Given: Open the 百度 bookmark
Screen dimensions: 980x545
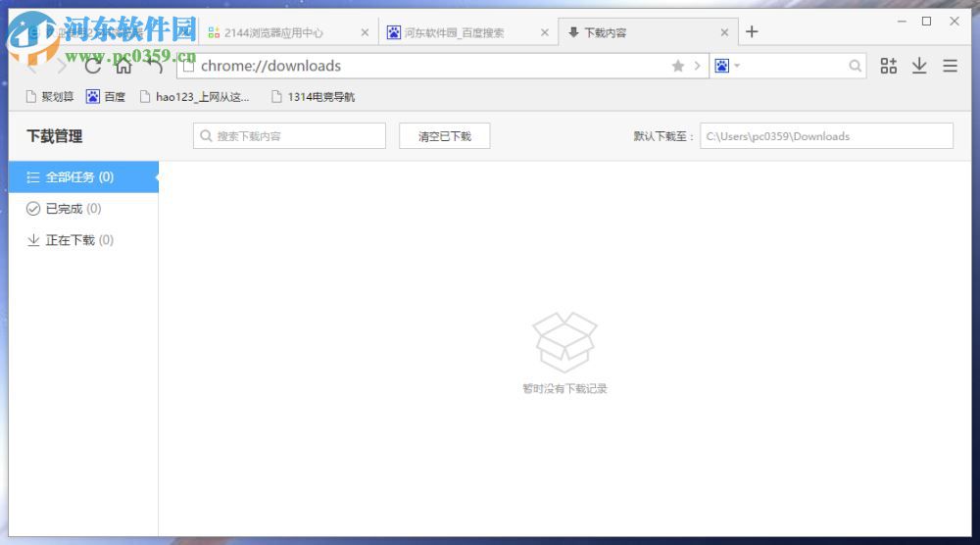Looking at the screenshot, I should (x=106, y=97).
